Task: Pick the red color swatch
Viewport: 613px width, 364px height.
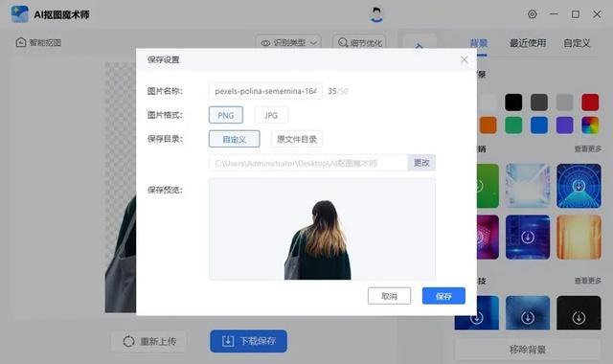Action: [590, 102]
